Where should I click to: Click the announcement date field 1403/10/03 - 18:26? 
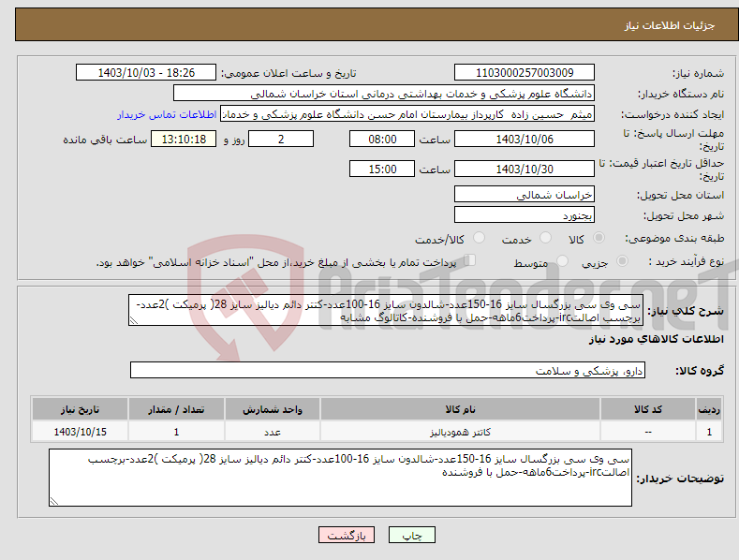145,73
